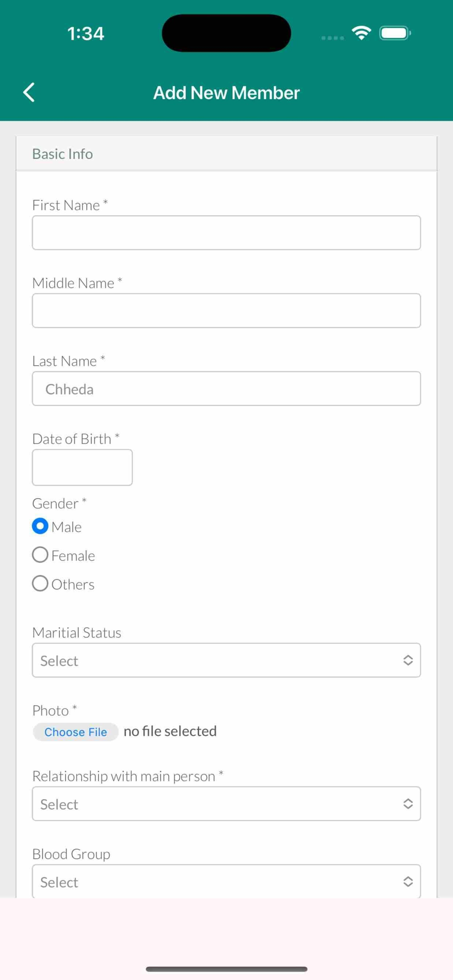Tap the time display in status bar
Screen dimensions: 453x980
[x=86, y=34]
